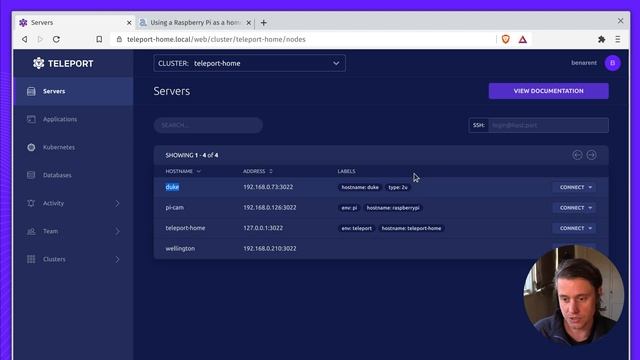Switch to the Raspberry Pi browser tab
Viewport: 640px width, 360px height.
(196, 23)
